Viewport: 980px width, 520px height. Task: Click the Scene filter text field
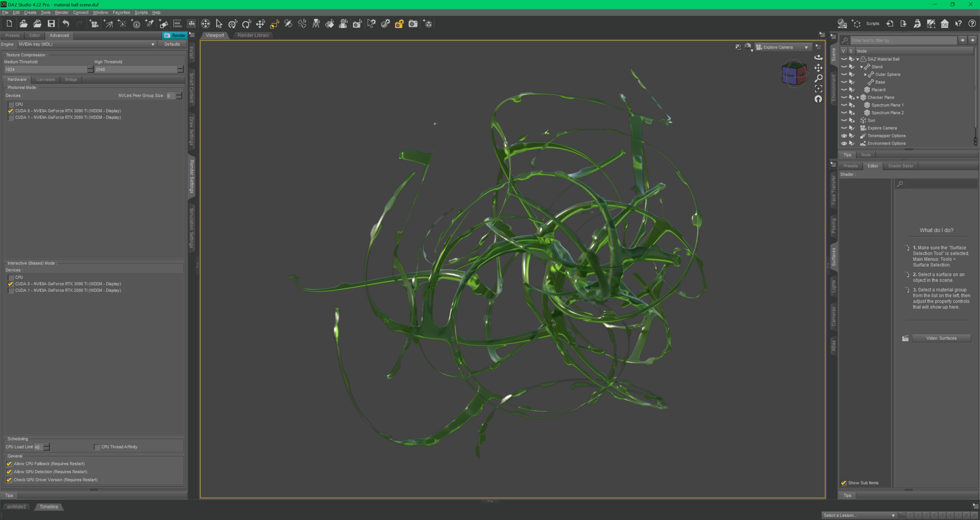903,40
